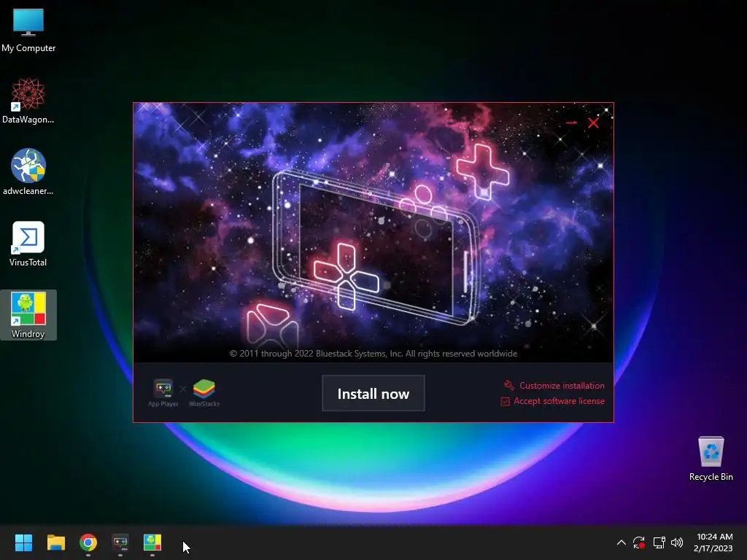Open the taskbar clock and date
Screen dimensions: 747x560
pyautogui.click(x=713, y=542)
